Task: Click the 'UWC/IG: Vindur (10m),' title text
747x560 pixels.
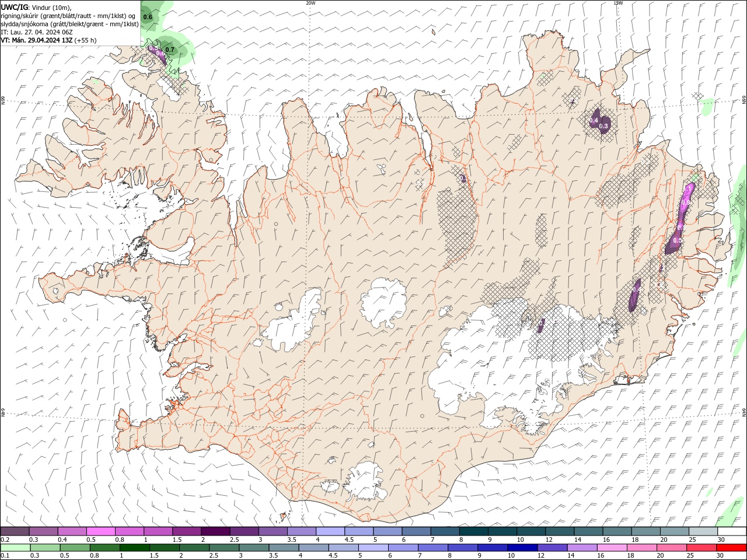Action: pyautogui.click(x=36, y=7)
